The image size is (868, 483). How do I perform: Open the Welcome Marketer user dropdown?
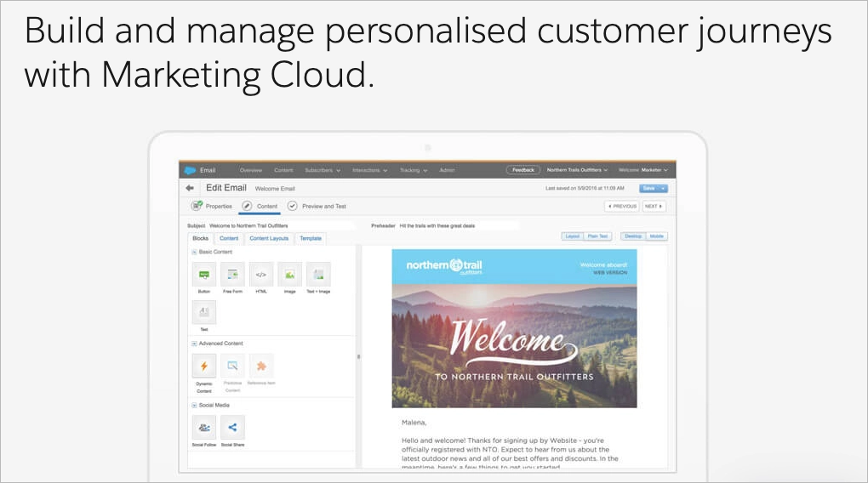[643, 170]
